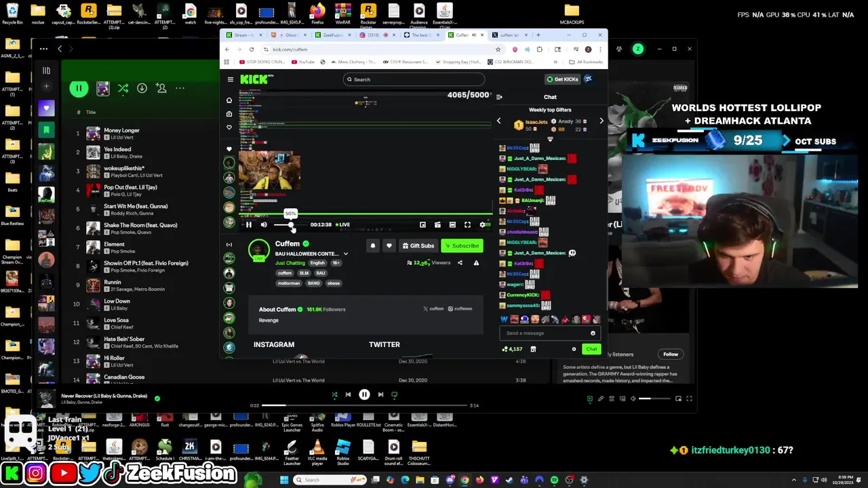Click the green Chat send button
The height and width of the screenshot is (488, 868).
point(591,349)
